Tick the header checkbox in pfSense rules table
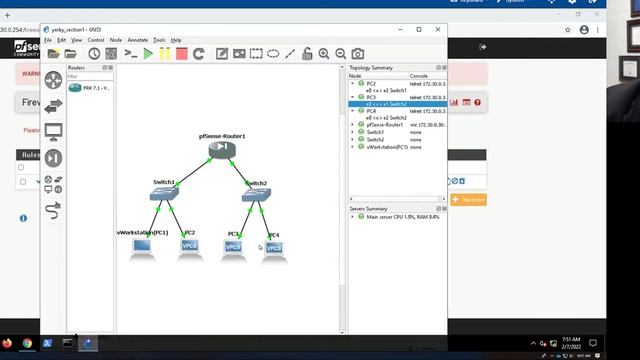 21,167
